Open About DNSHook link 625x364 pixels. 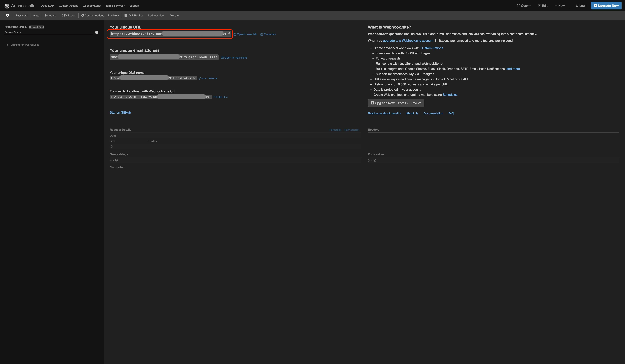click(x=208, y=79)
